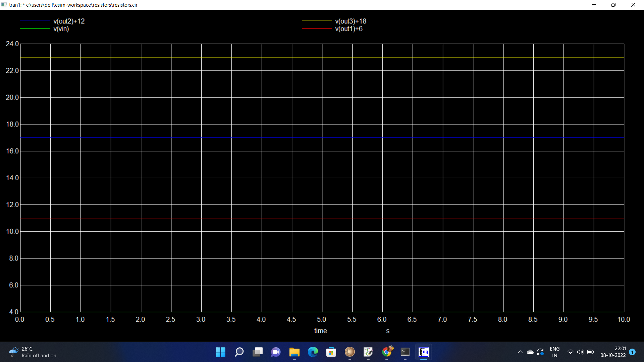644x362 pixels.
Task: Click the 12.0 y-axis tick label
Action: point(12,205)
